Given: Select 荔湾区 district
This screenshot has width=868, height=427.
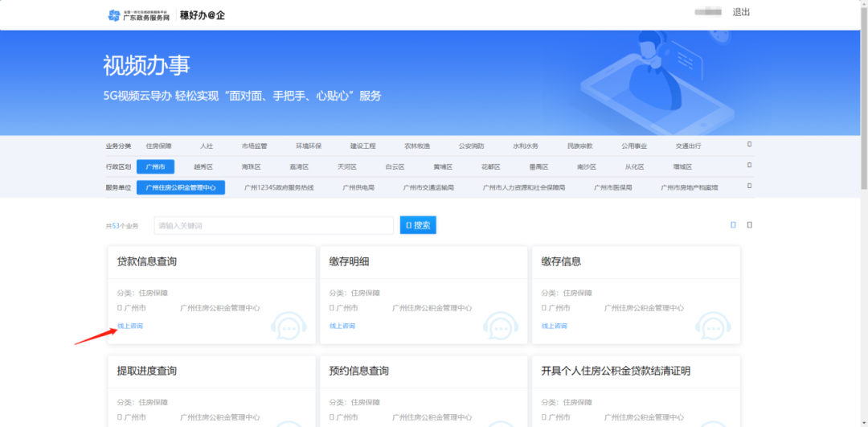Looking at the screenshot, I should tap(299, 166).
